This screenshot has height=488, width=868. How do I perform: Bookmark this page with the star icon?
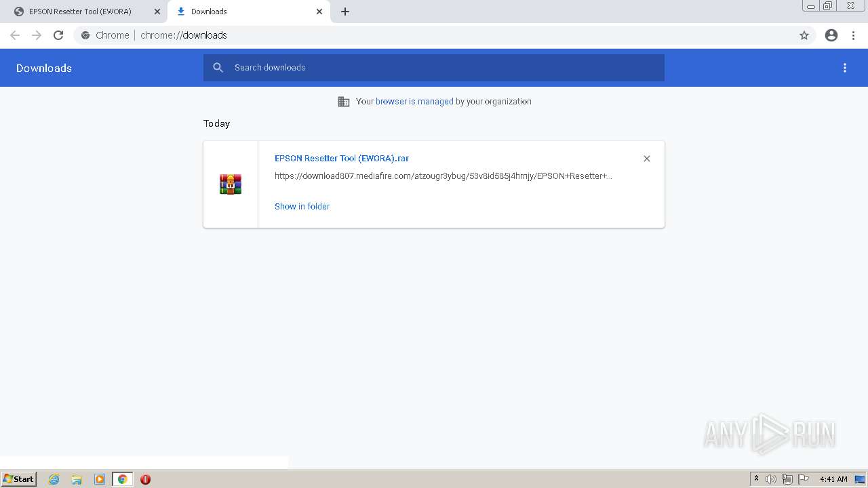coord(804,35)
